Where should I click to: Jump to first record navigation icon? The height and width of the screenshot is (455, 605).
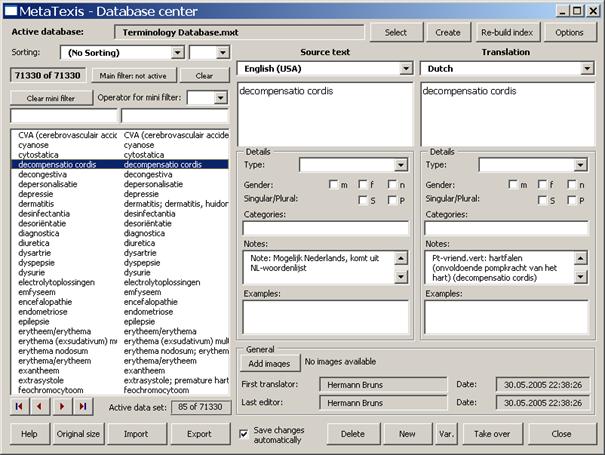tap(19, 406)
